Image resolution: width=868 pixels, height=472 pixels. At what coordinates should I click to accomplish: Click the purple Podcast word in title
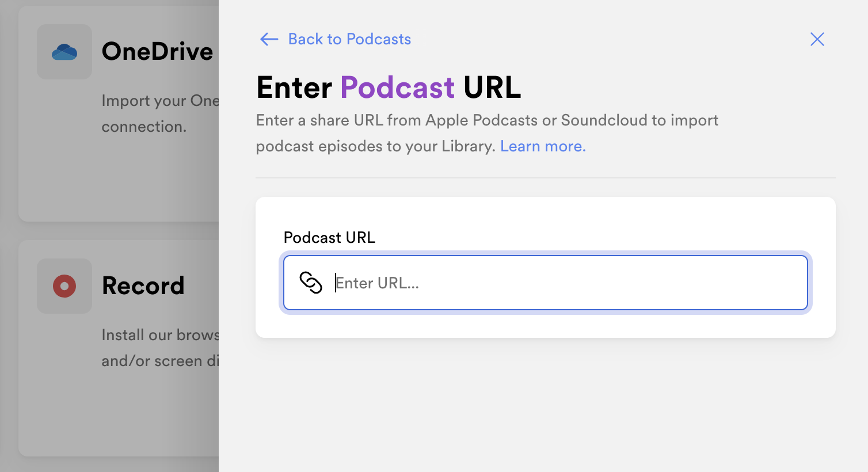pos(397,87)
